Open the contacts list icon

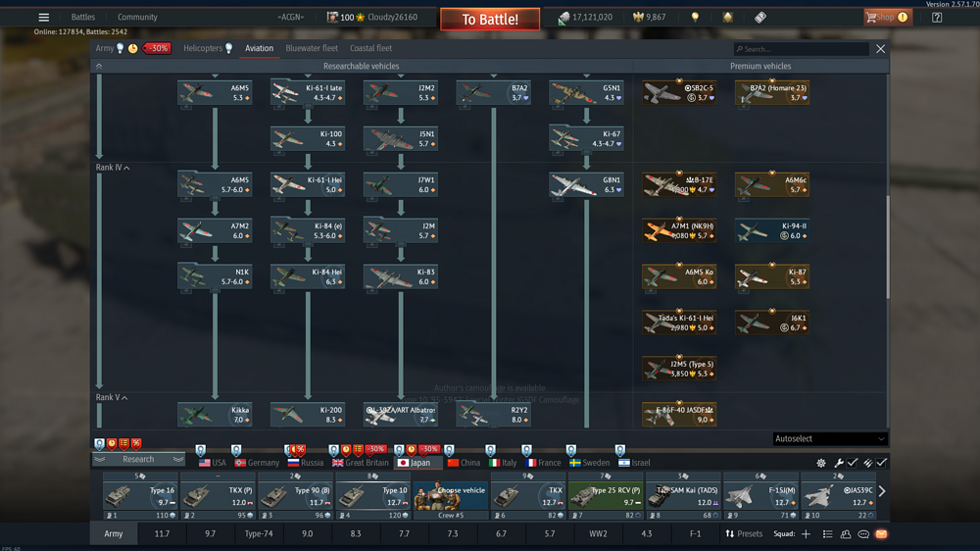click(x=827, y=534)
